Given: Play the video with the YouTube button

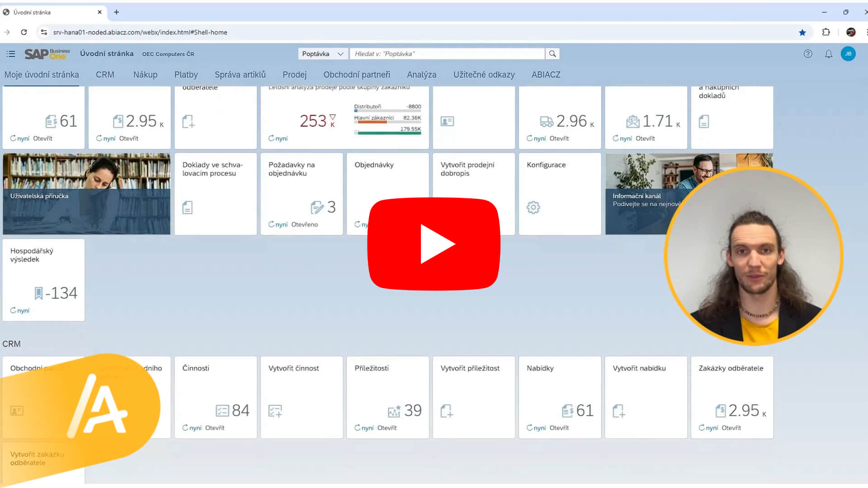Looking at the screenshot, I should coord(434,244).
